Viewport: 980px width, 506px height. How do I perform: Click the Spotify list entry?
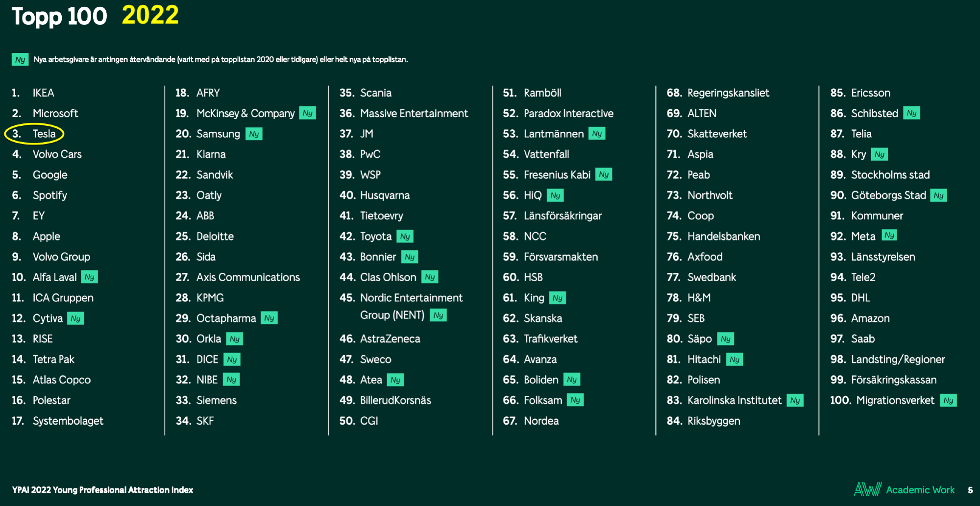click(49, 195)
